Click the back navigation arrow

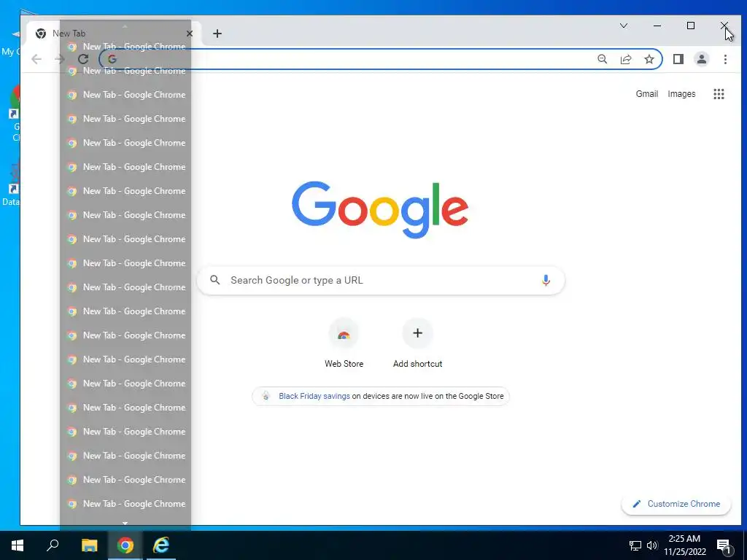coord(36,59)
